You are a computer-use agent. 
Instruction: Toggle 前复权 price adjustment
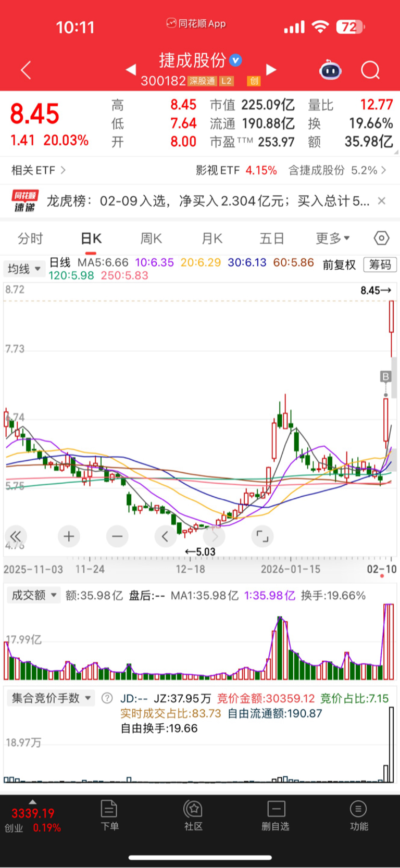pos(339,265)
